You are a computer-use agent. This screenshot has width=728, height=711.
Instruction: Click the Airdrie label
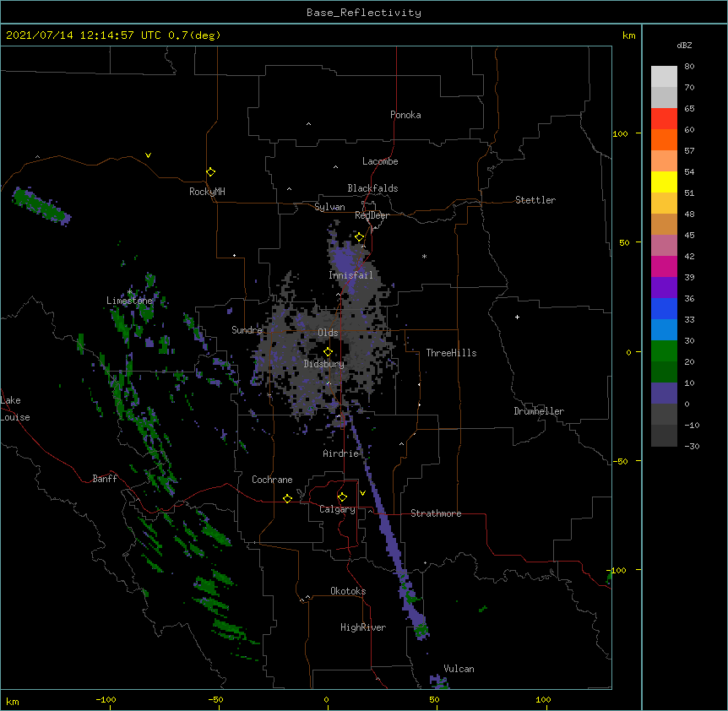pyautogui.click(x=341, y=453)
